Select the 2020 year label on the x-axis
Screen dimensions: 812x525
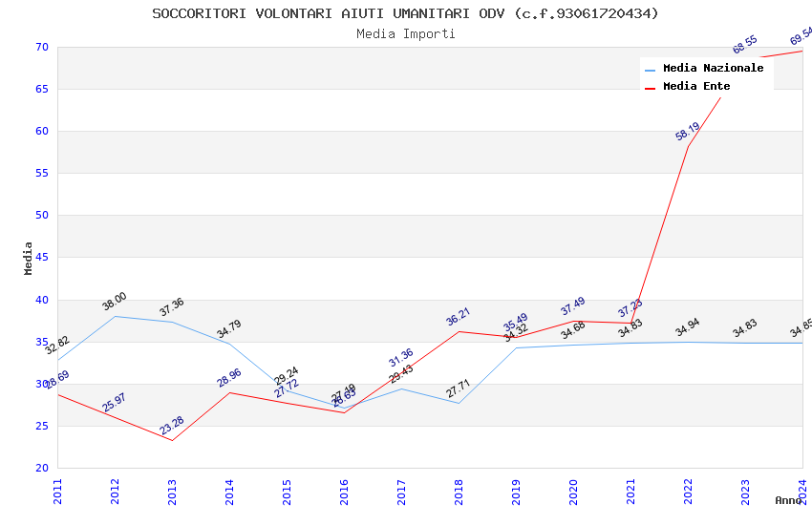pos(573,492)
